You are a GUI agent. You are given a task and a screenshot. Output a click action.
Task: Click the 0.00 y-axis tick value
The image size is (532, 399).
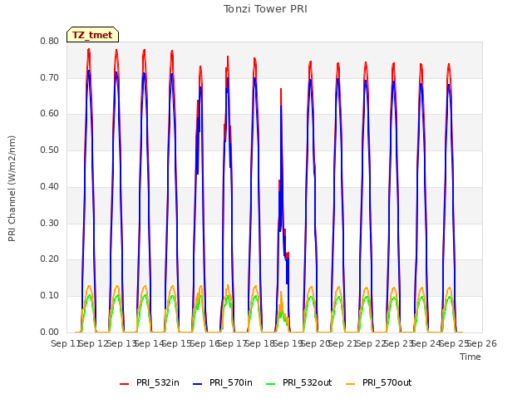coord(50,332)
